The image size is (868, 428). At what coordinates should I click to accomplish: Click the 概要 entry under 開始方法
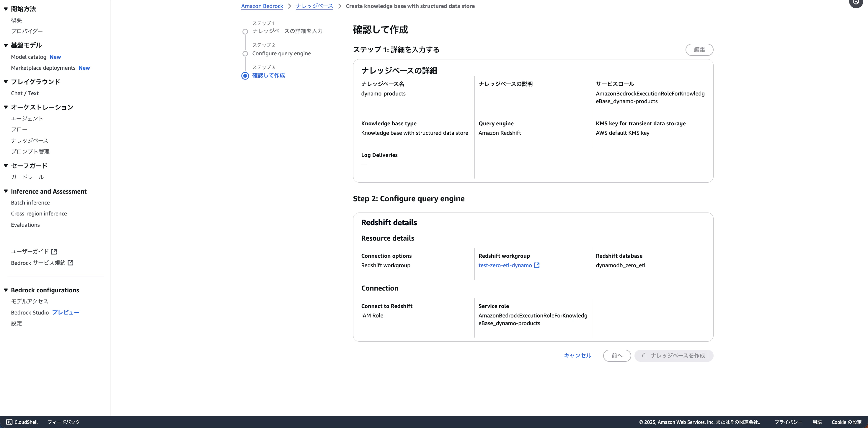[x=16, y=20]
